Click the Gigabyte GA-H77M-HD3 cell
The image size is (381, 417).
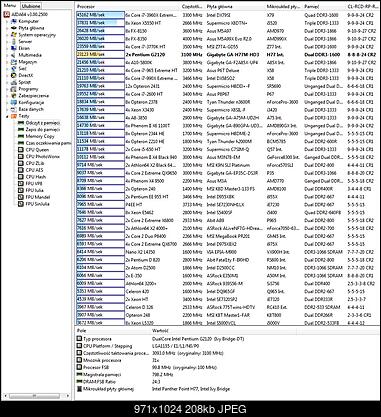tap(233, 54)
